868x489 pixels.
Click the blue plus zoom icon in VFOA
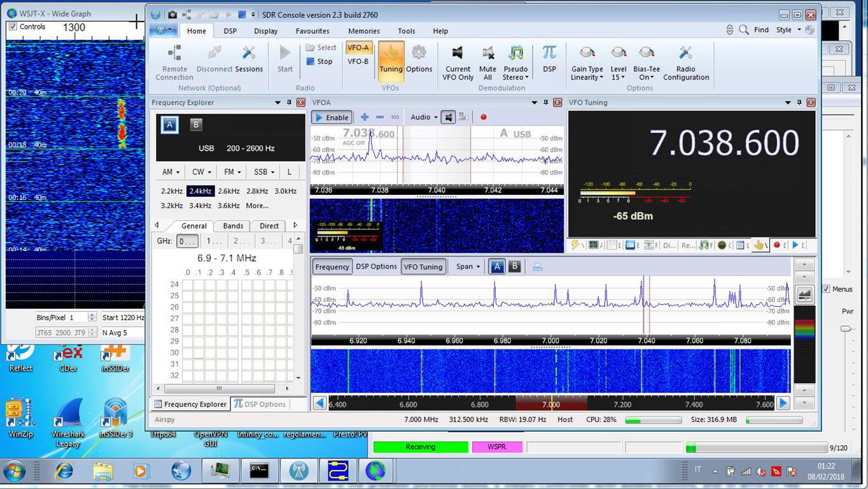click(365, 117)
